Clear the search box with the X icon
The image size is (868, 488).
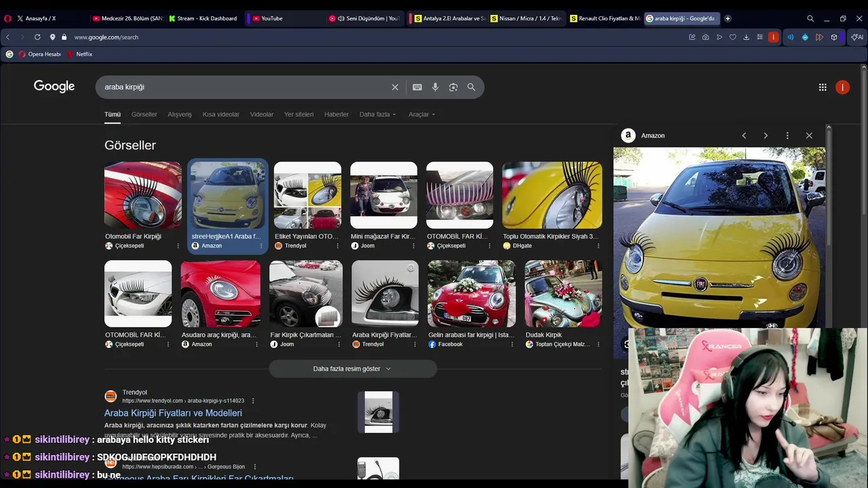coord(395,87)
